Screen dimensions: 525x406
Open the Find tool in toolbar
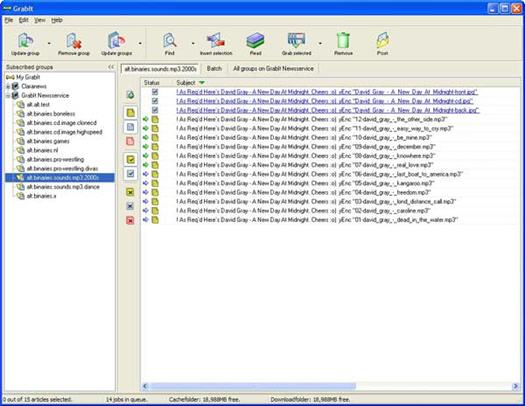click(x=170, y=41)
